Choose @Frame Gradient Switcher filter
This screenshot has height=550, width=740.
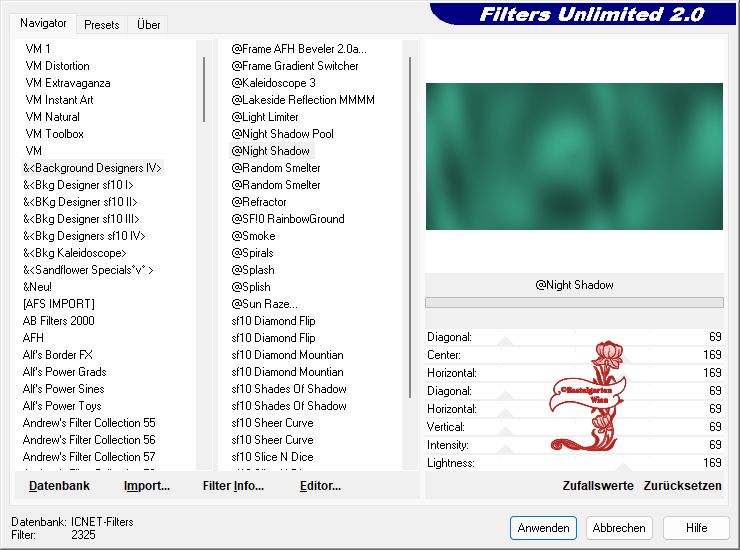pyautogui.click(x=295, y=66)
